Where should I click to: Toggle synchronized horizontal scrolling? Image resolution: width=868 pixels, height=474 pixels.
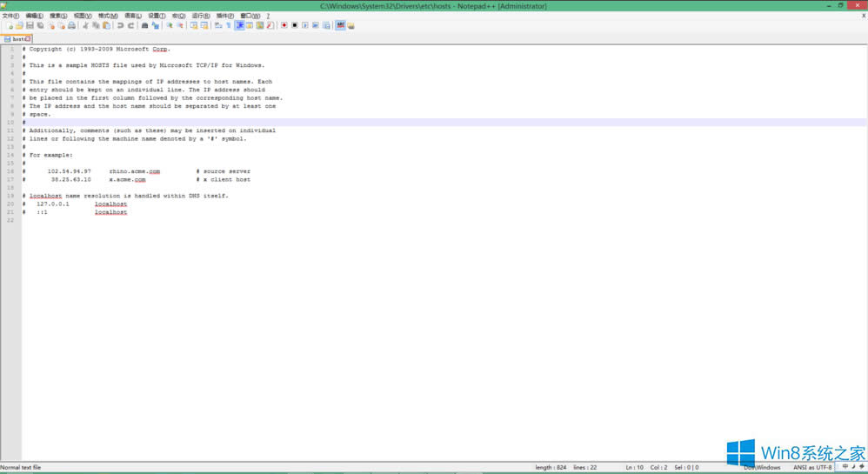pyautogui.click(x=204, y=25)
